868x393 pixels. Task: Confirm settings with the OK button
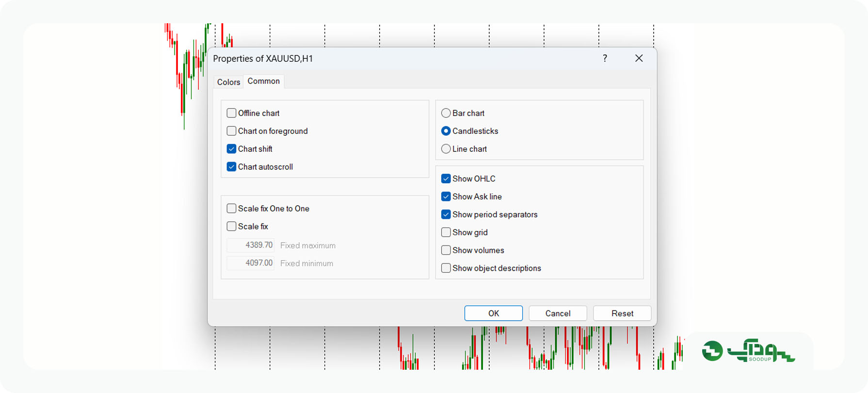[x=493, y=313]
